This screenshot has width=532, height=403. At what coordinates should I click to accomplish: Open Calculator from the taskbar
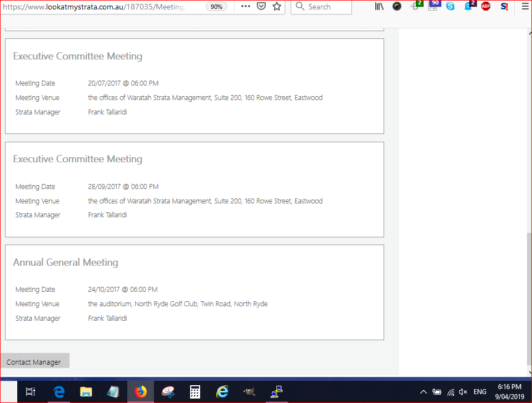pos(195,392)
